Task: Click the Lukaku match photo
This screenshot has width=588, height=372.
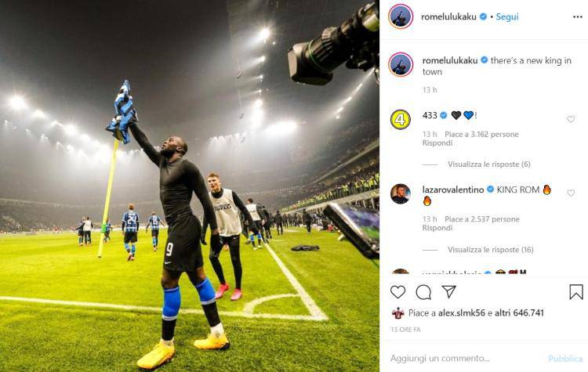Action: (x=190, y=186)
